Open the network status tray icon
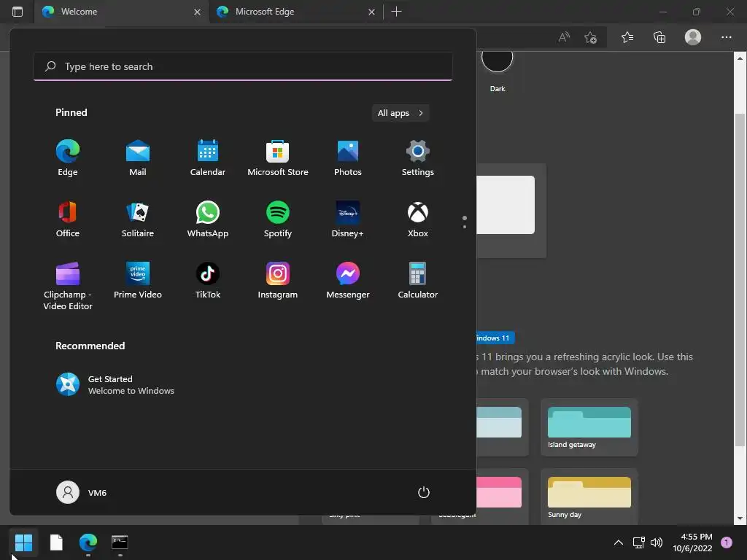 (638, 542)
